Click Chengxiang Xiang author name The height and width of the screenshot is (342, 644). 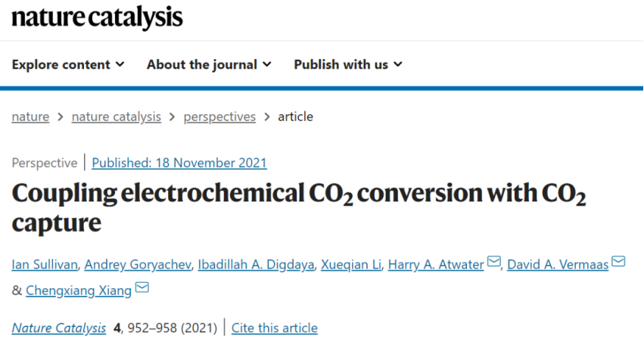pos(79,291)
